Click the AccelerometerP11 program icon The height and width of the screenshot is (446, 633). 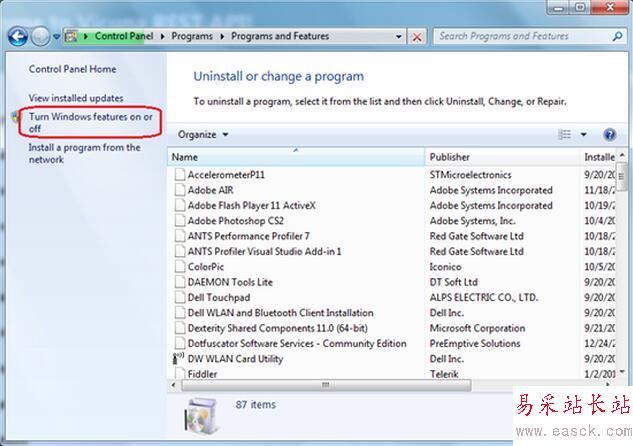click(180, 175)
